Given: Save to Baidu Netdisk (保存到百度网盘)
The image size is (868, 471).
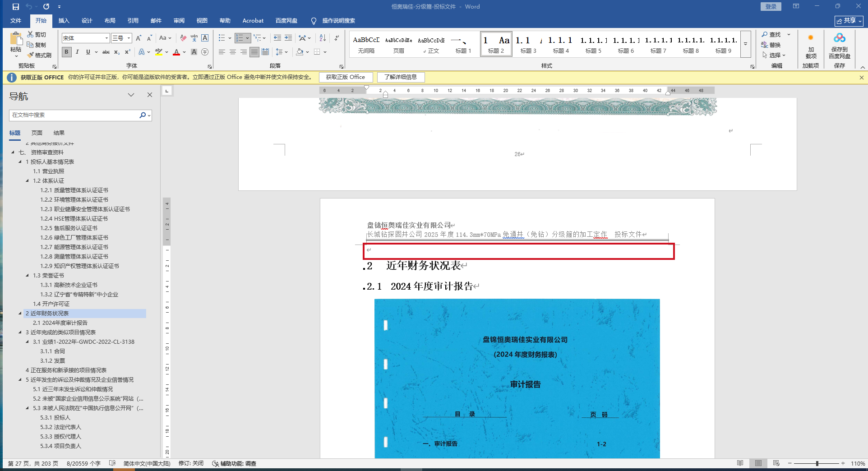Looking at the screenshot, I should click(839, 45).
